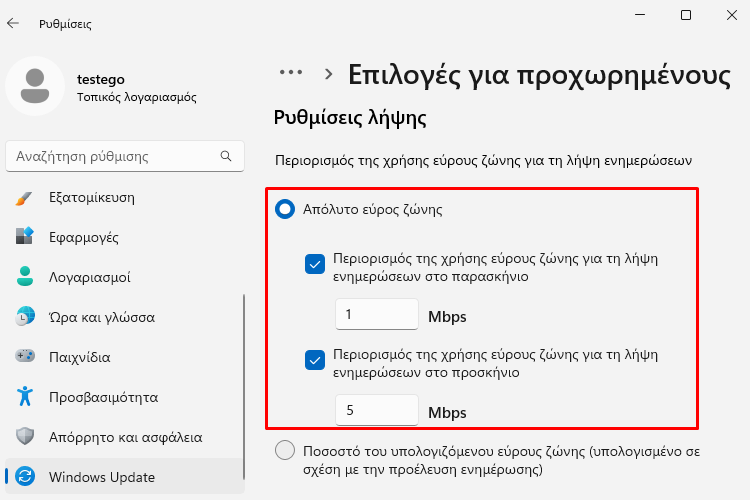Click the breadcrumb chevron arrow
This screenshot has width=750, height=500.
pyautogui.click(x=328, y=74)
